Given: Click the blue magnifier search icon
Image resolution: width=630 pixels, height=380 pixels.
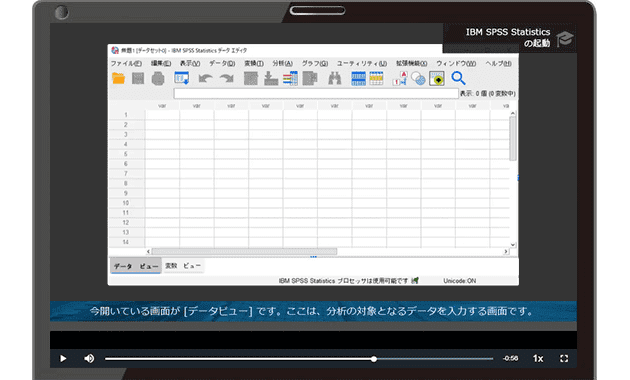Looking at the screenshot, I should pos(458,78).
